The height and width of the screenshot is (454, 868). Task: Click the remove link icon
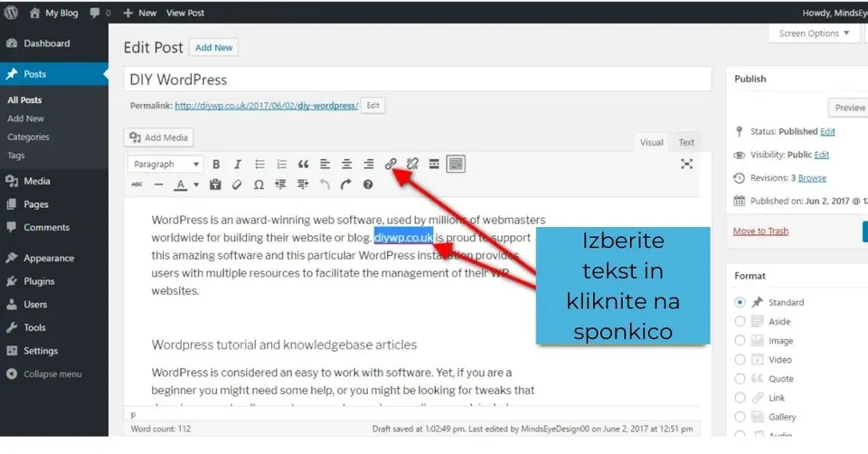click(412, 164)
